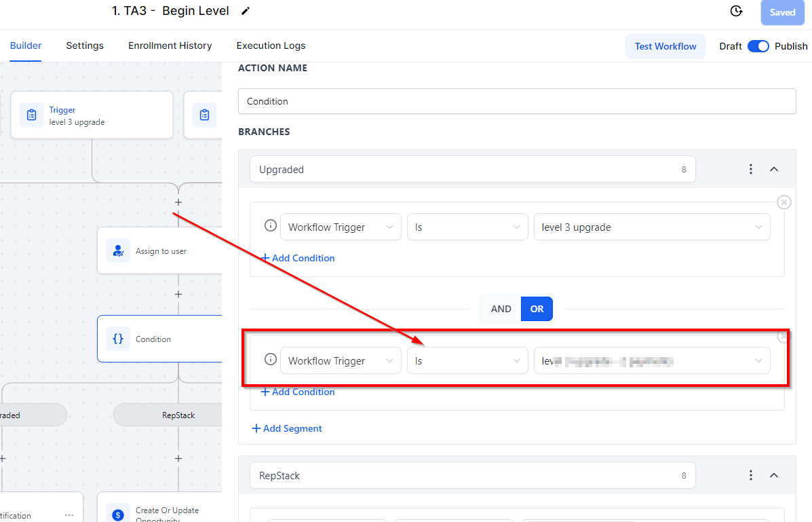Click the level 3 upgrade Trigger clipboard icon
This screenshot has height=522, width=812.
click(x=32, y=115)
